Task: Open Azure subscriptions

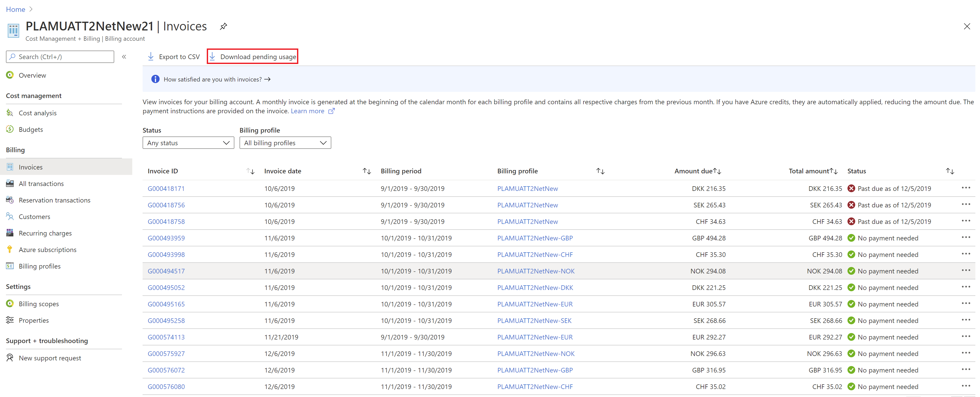Action: point(47,250)
